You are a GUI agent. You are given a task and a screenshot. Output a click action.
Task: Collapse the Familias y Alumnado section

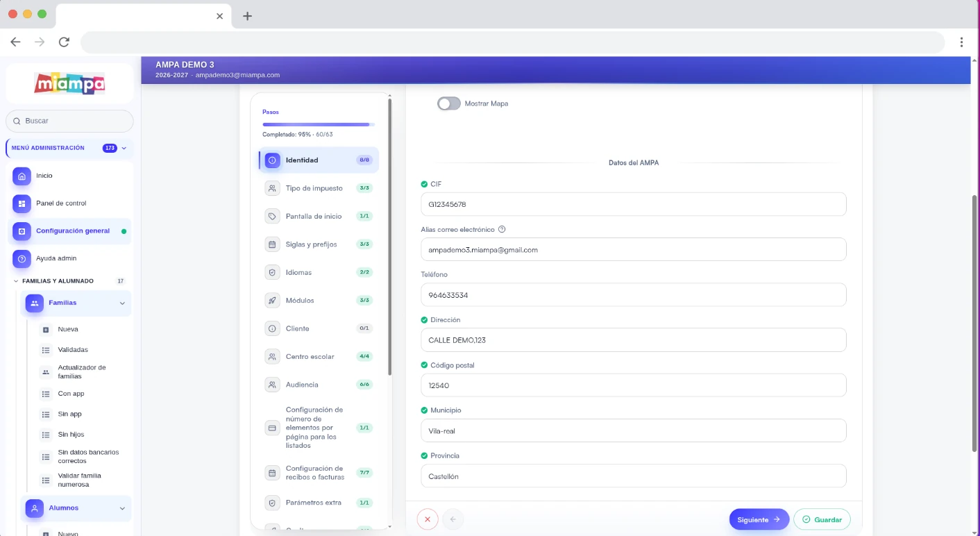pyautogui.click(x=16, y=281)
